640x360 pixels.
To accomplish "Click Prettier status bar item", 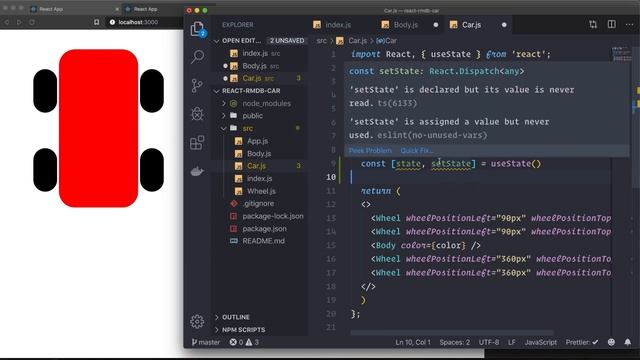I will [582, 342].
